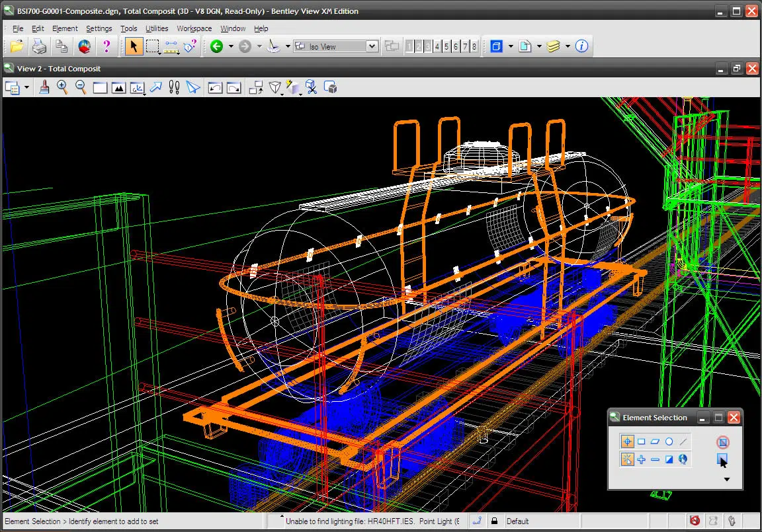Open dropdown arrow next to green back button
Image resolution: width=762 pixels, height=532 pixels.
[x=231, y=46]
